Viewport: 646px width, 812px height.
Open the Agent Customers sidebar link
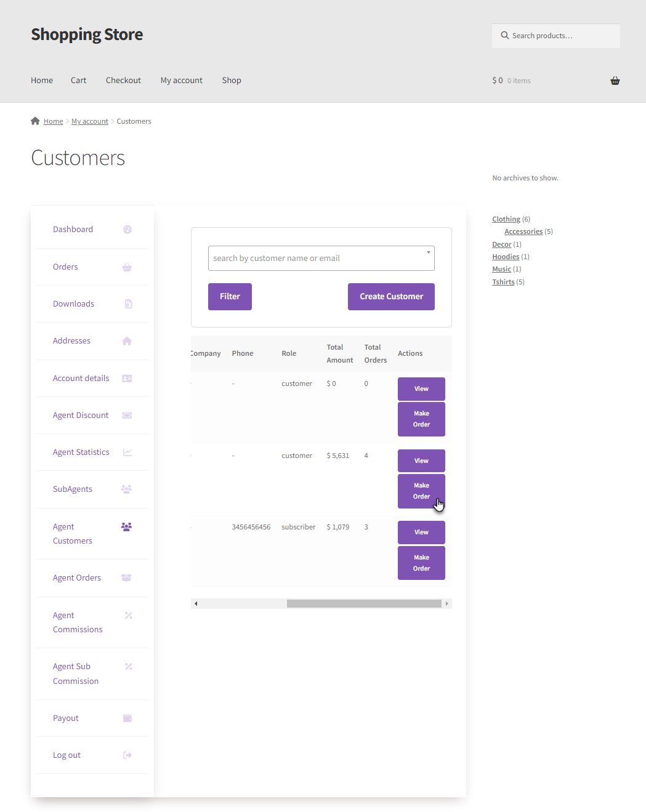[x=73, y=534]
